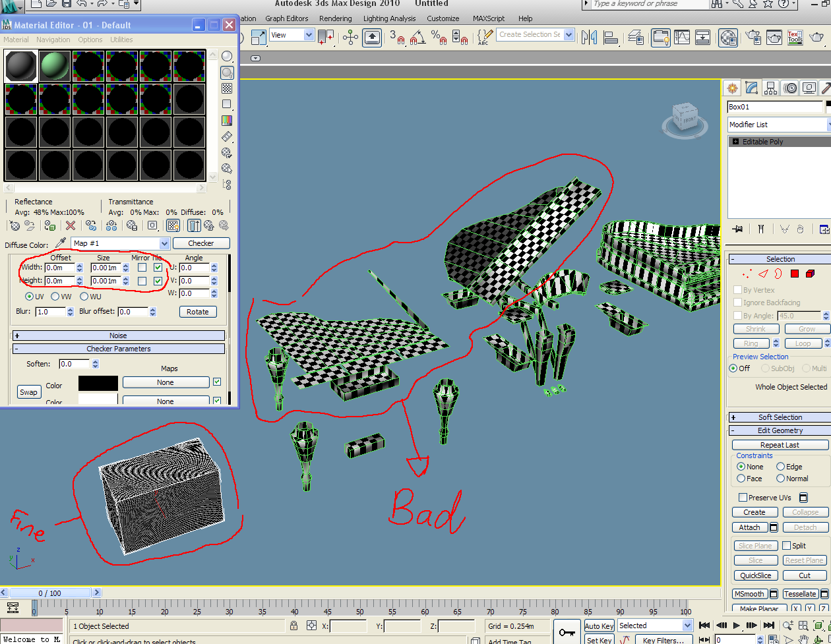Viewport: 831px width, 644px height.
Task: Open Material Editor Utilities menu
Action: click(x=121, y=40)
